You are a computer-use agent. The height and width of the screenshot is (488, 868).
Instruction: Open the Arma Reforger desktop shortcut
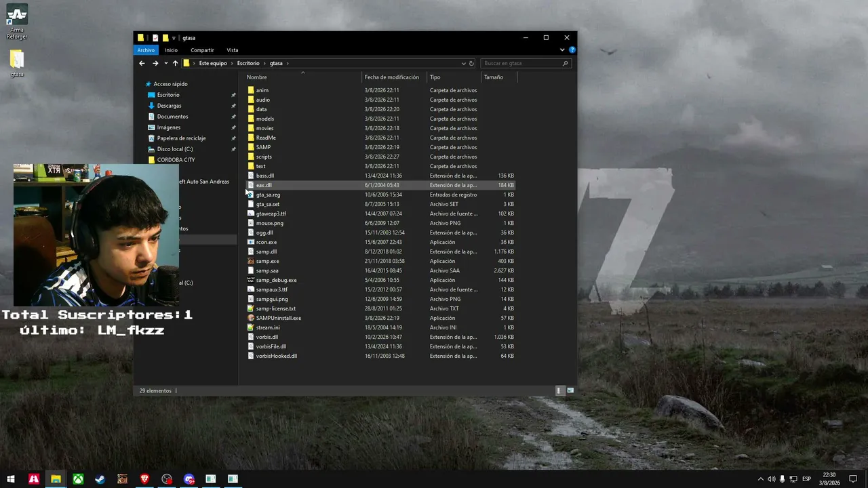17,22
